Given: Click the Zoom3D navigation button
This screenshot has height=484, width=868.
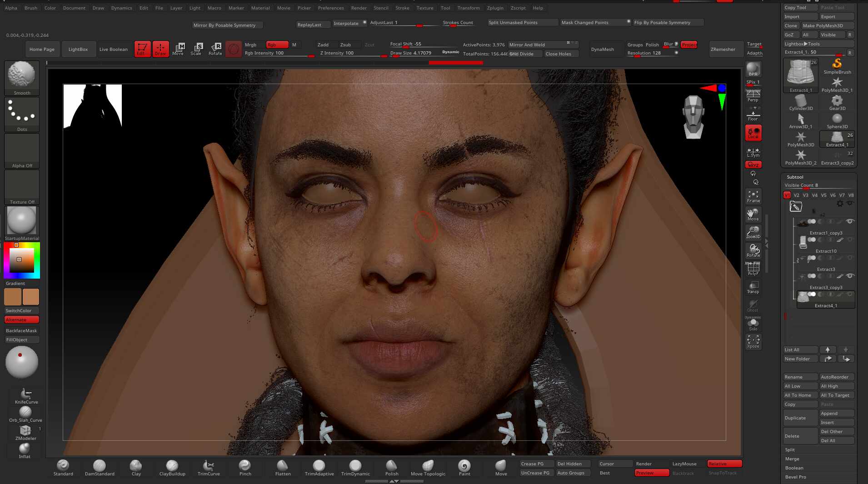Looking at the screenshot, I should [753, 233].
